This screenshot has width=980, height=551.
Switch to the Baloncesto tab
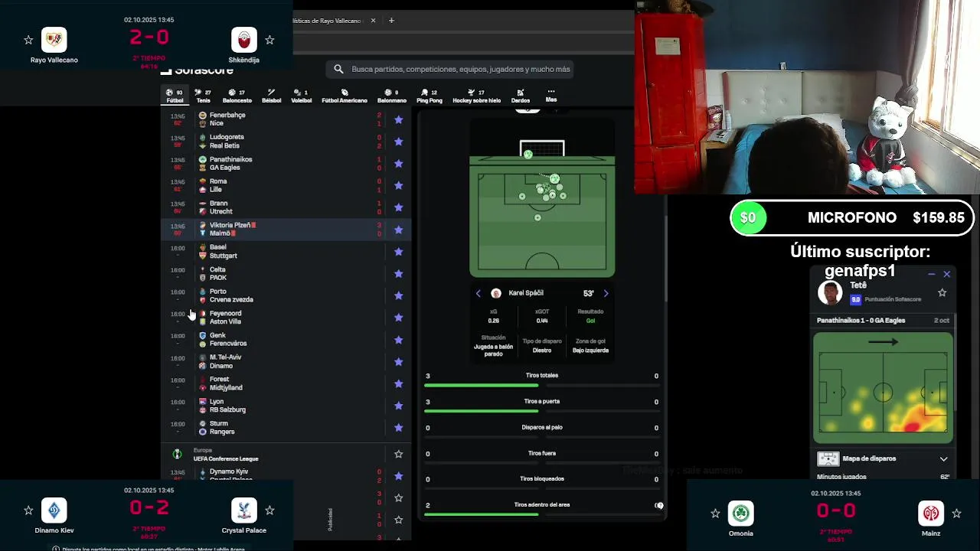pos(237,96)
